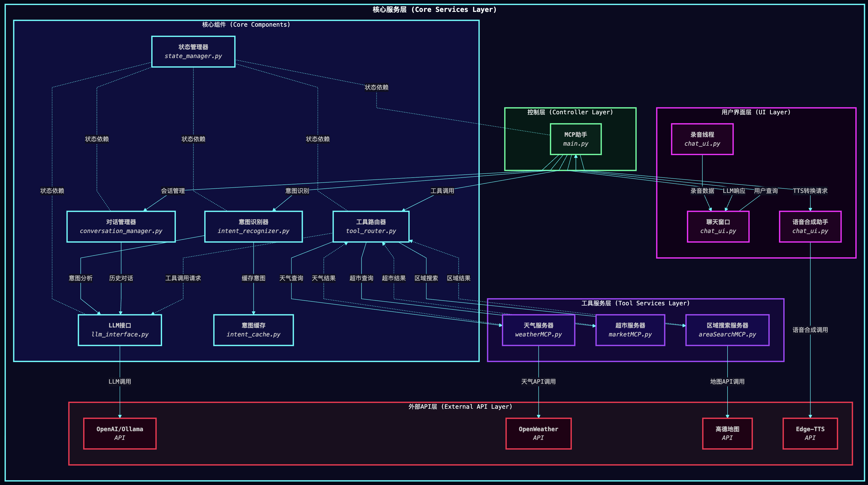
Task: Click the 语音合成调用 edge label
Action: tap(810, 330)
